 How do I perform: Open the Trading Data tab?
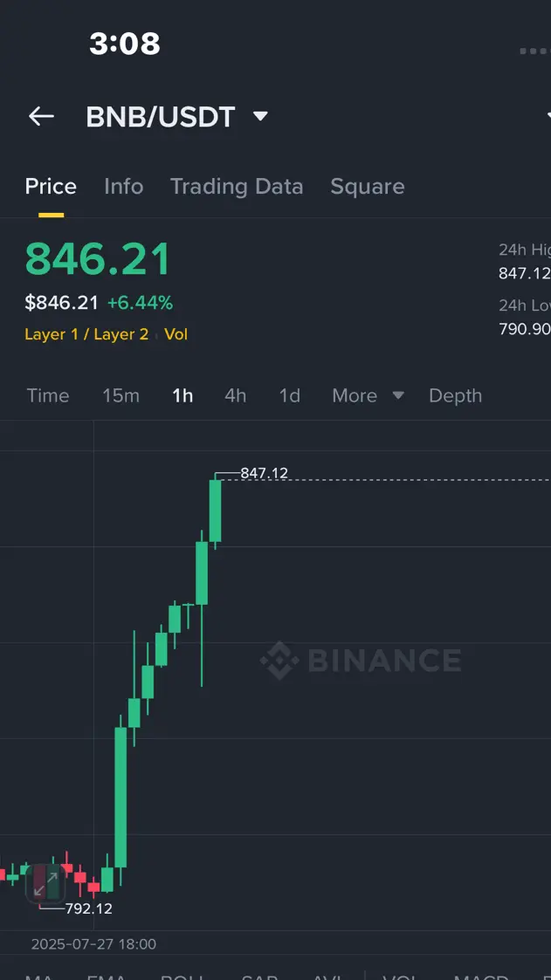(237, 186)
